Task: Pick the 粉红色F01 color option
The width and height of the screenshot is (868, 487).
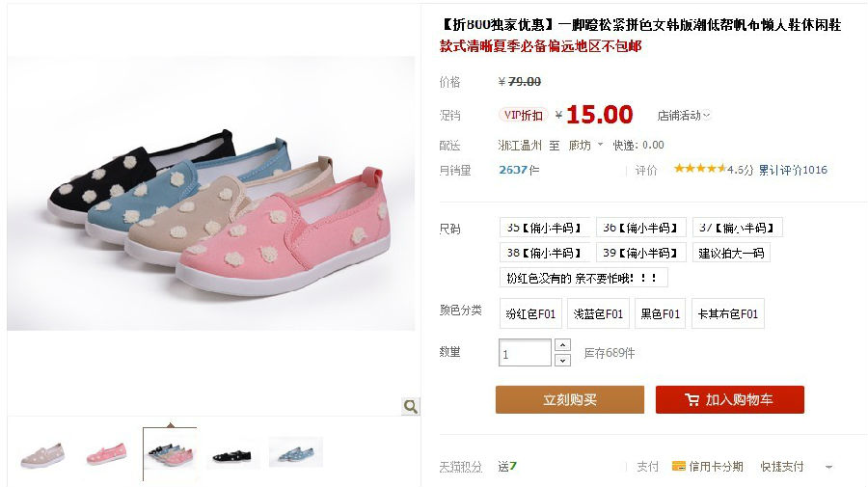Action: (530, 313)
